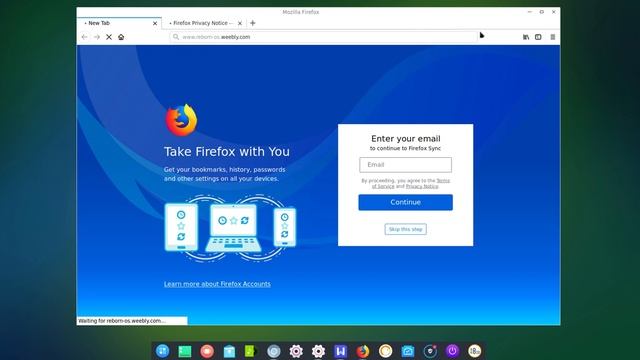Click the Continue button
The width and height of the screenshot is (640, 360).
click(x=405, y=202)
